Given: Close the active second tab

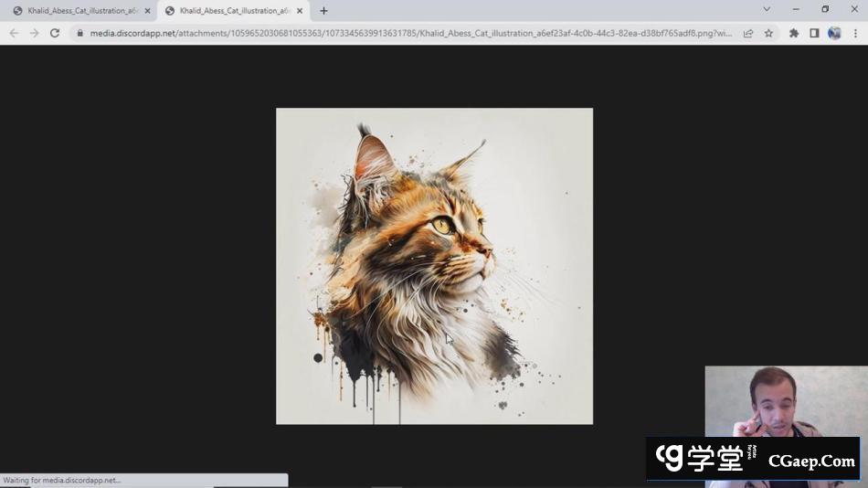Looking at the screenshot, I should click(x=300, y=11).
